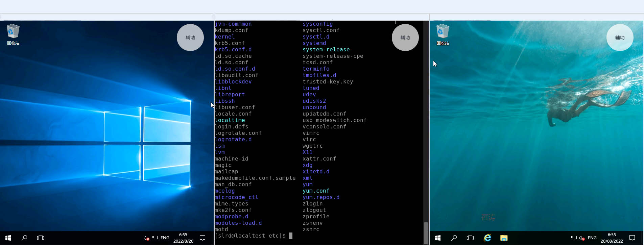
Task: Click usb_modeswitch.conf entry in terminal
Action: click(335, 120)
